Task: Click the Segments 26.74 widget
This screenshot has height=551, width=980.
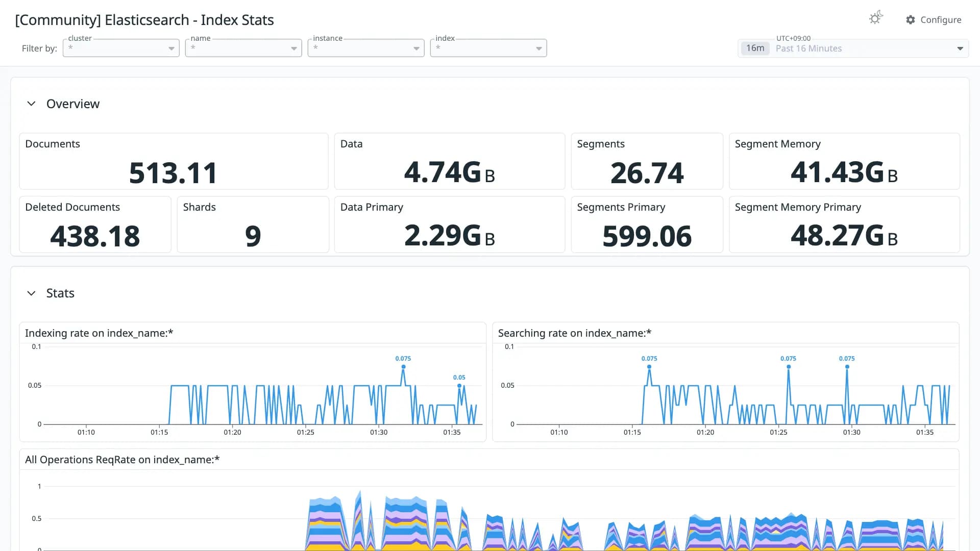Action: click(647, 161)
